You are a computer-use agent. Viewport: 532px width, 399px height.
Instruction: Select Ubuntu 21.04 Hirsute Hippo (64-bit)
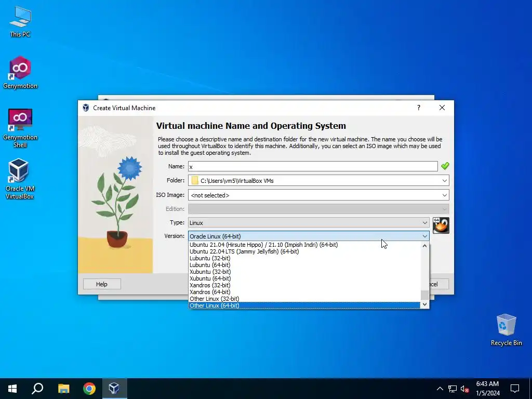click(x=304, y=245)
